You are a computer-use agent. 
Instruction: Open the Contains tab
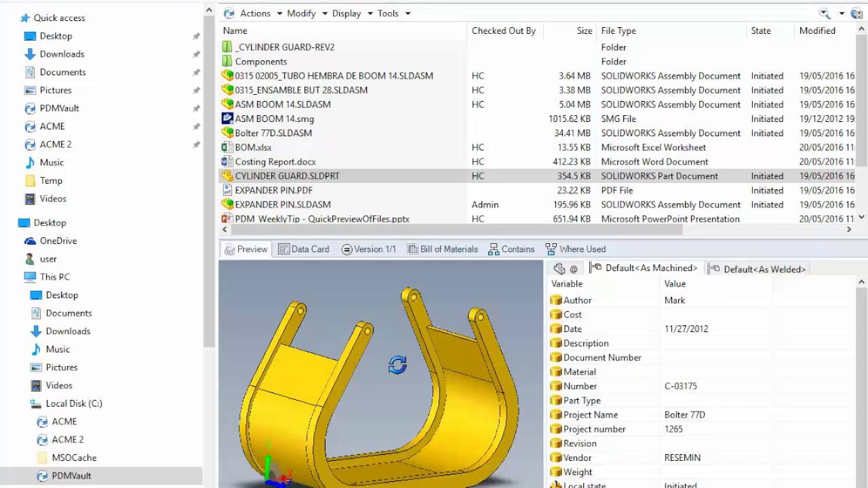[512, 249]
